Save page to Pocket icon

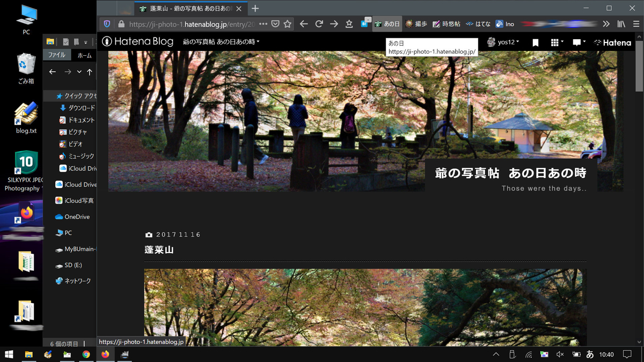pos(275,24)
